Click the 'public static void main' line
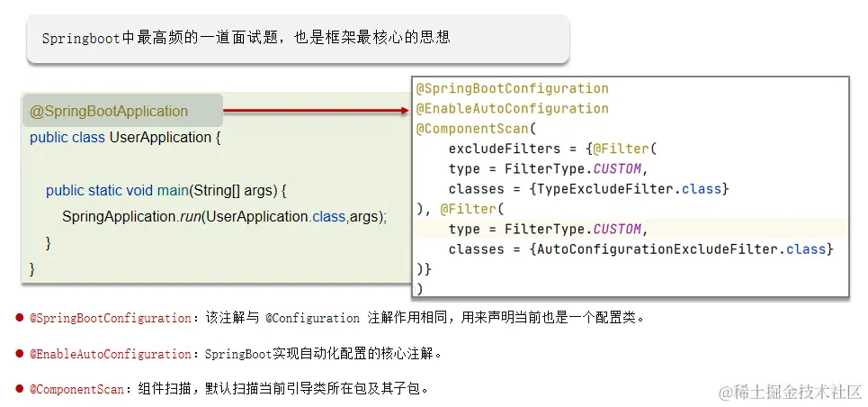The width and height of the screenshot is (868, 407). (x=166, y=191)
